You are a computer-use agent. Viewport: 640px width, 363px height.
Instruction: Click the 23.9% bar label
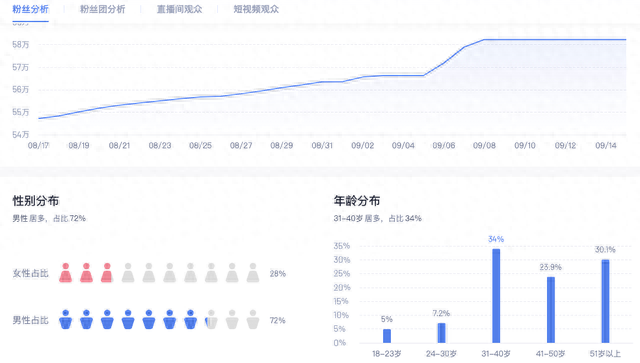point(551,267)
